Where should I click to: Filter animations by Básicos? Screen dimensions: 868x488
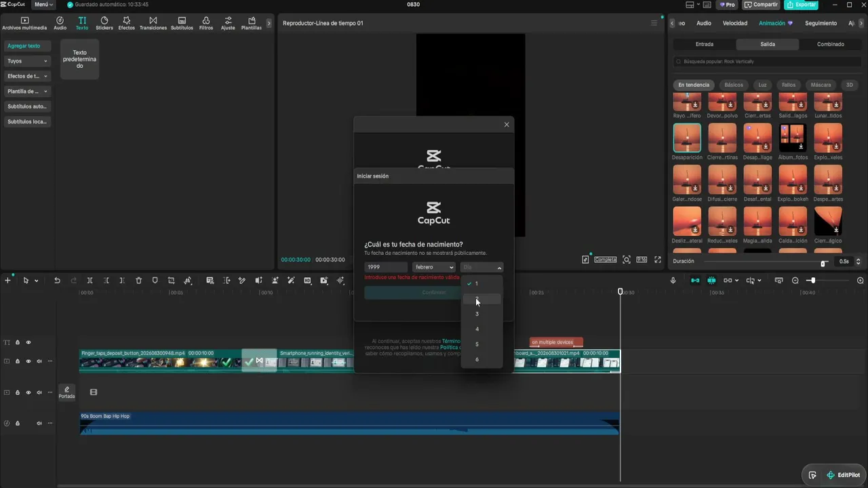point(734,85)
